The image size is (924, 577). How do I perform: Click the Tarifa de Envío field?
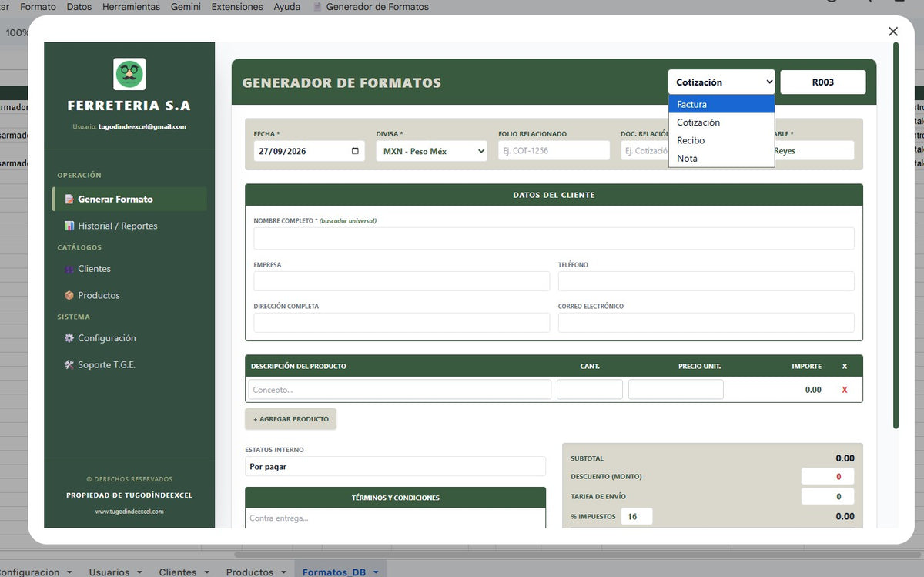[828, 497]
